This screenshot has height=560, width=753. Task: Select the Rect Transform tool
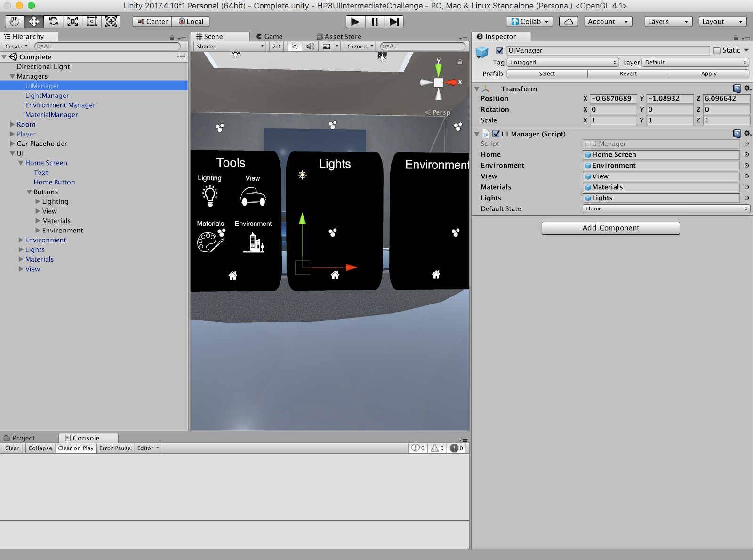point(92,22)
